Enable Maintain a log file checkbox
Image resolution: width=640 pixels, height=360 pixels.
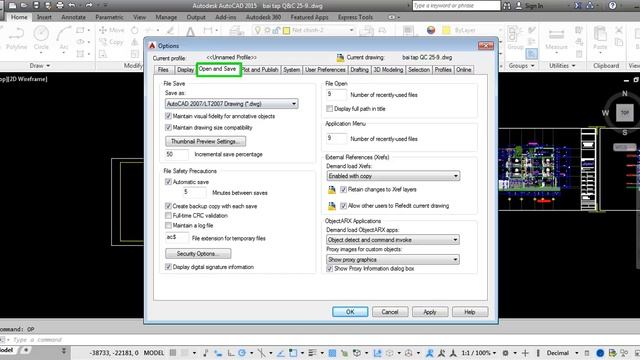tap(168, 225)
